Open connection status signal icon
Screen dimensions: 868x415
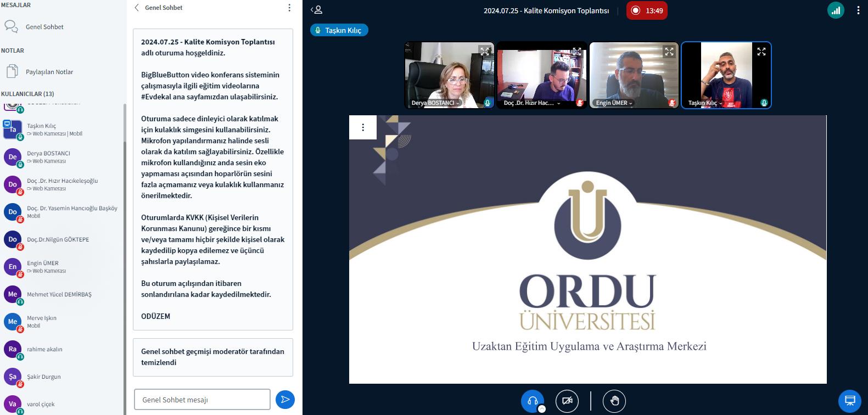click(x=836, y=10)
